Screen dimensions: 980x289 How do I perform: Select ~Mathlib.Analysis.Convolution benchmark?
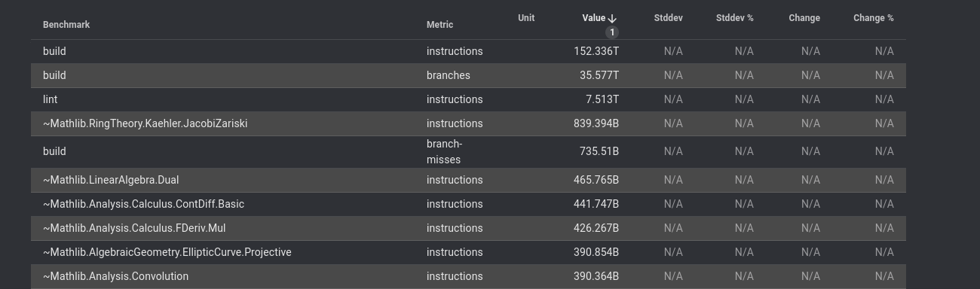tap(115, 276)
